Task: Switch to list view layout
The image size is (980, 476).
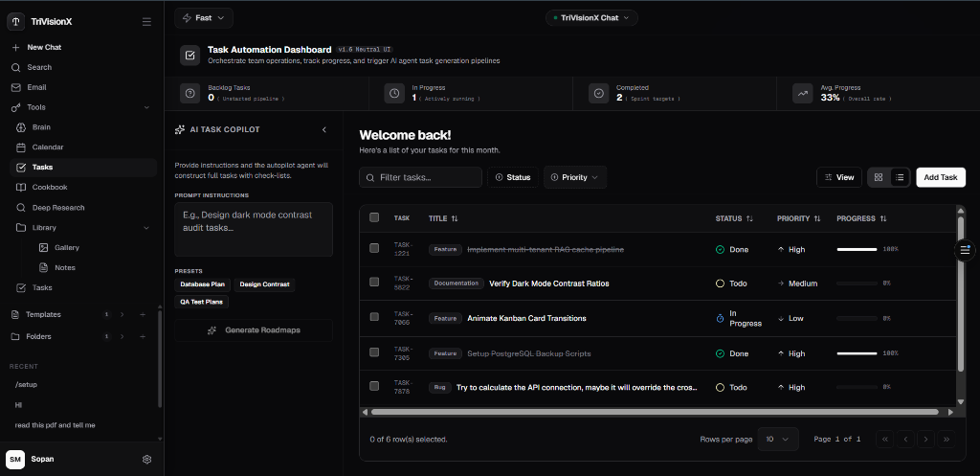Action: (x=900, y=177)
